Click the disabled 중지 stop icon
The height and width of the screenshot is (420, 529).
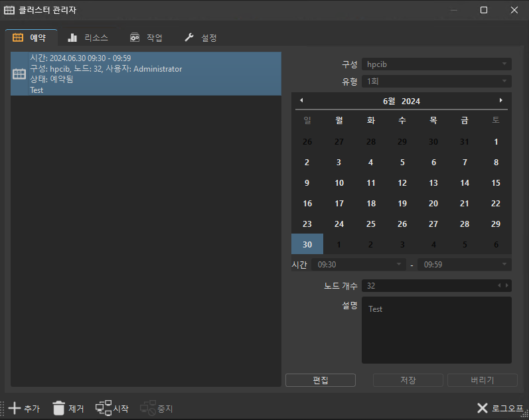point(148,408)
